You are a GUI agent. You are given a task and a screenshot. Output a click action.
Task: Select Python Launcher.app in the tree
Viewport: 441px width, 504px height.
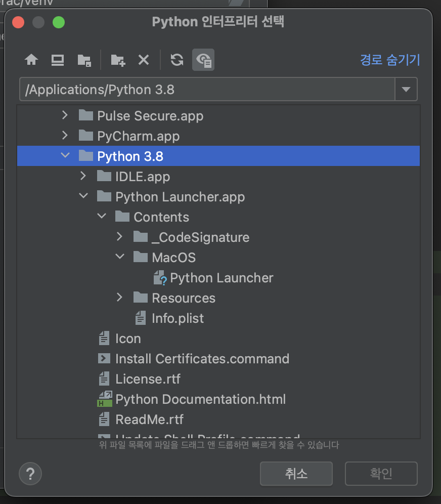coord(218,197)
